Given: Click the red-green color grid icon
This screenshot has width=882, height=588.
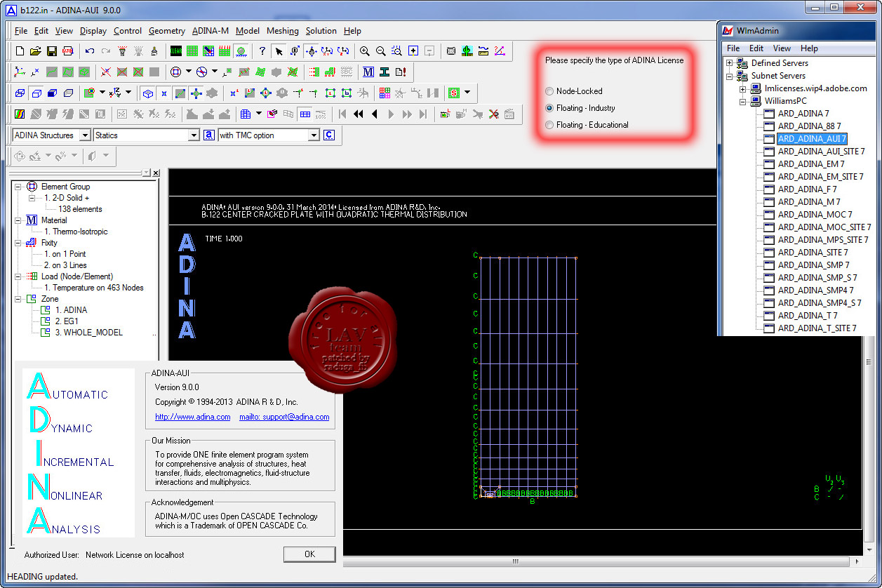Looking at the screenshot, I should pos(385,93).
